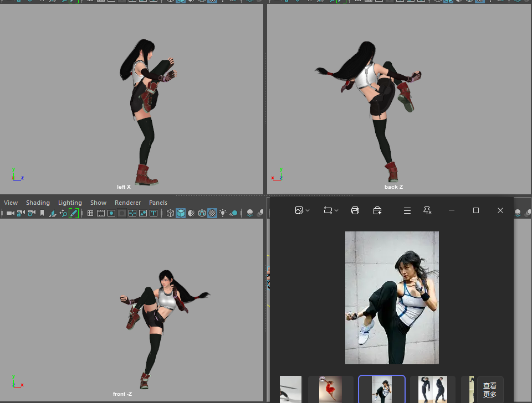532x403 pixels.
Task: Click the Image Plane icon
Action: tap(53, 213)
